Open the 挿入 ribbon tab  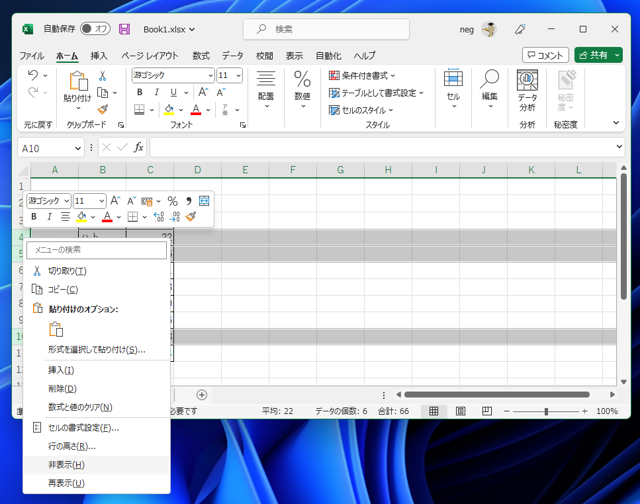click(x=99, y=56)
